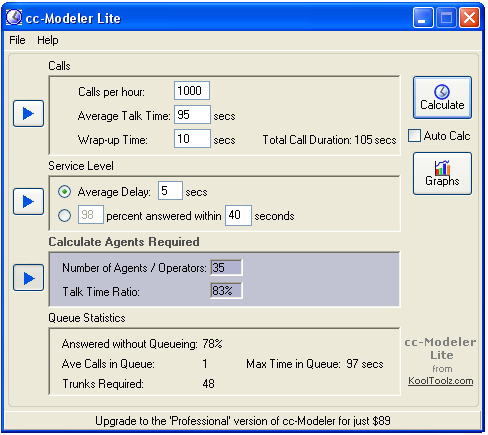Click the Calculate Agents Required heading
The image size is (488, 435).
tap(124, 242)
